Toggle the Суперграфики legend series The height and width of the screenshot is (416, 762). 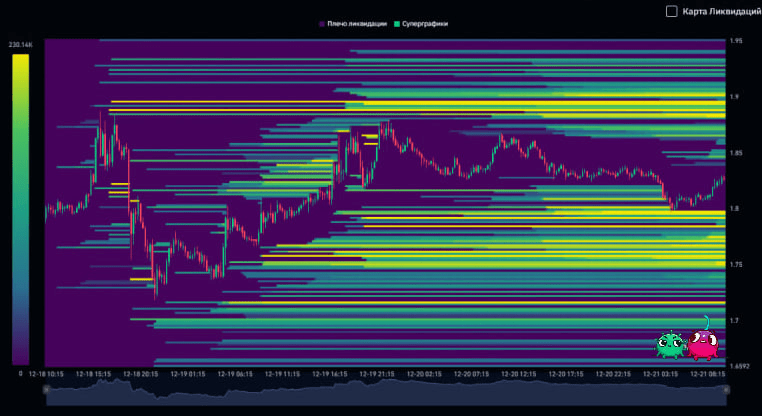pyautogui.click(x=424, y=23)
